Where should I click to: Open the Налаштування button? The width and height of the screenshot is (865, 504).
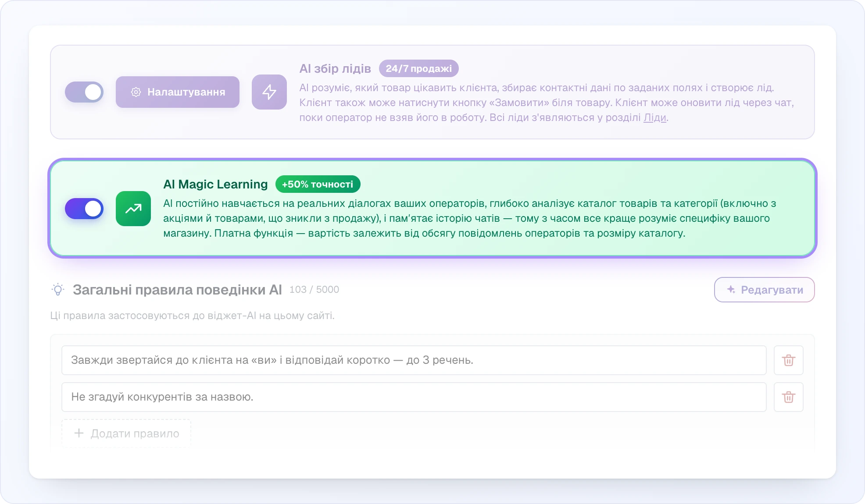tap(178, 92)
